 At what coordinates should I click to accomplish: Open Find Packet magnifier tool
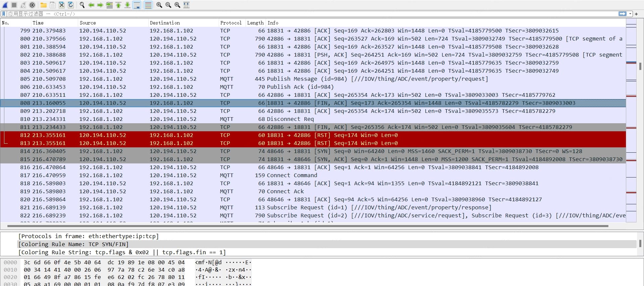(82, 5)
